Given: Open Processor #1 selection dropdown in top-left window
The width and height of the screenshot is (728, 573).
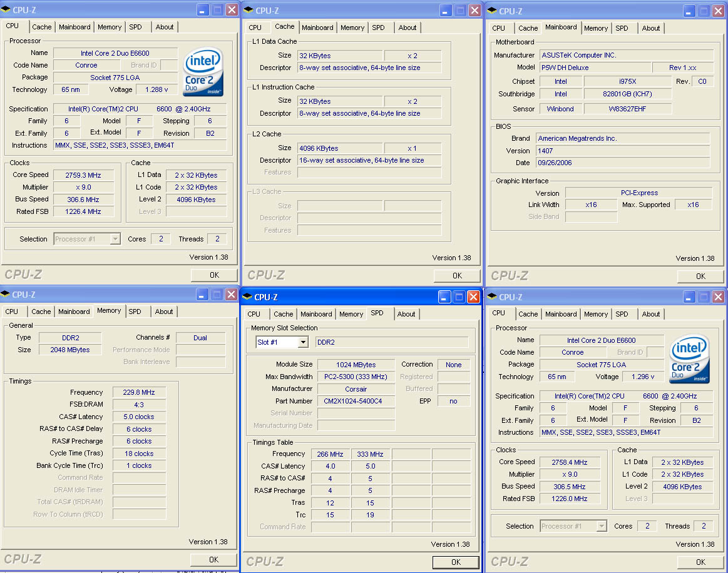Looking at the screenshot, I should click(115, 239).
